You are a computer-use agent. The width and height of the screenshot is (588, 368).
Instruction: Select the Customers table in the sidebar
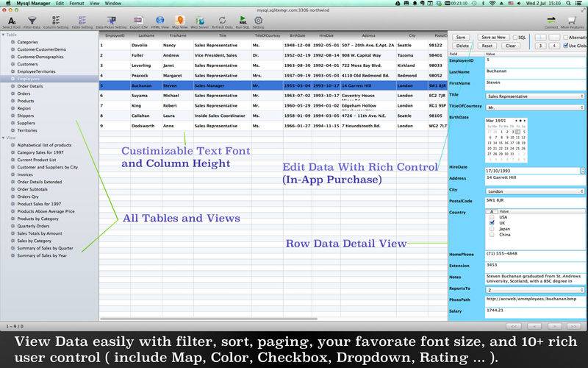(x=27, y=64)
